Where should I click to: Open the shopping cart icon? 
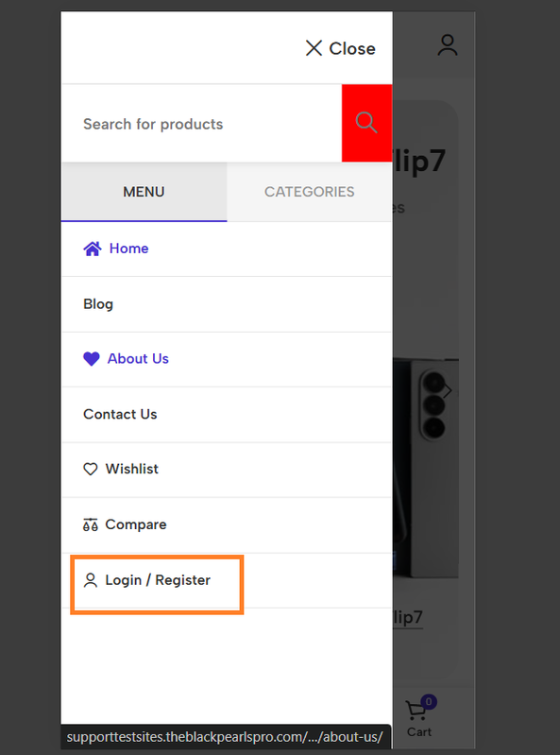click(x=416, y=711)
